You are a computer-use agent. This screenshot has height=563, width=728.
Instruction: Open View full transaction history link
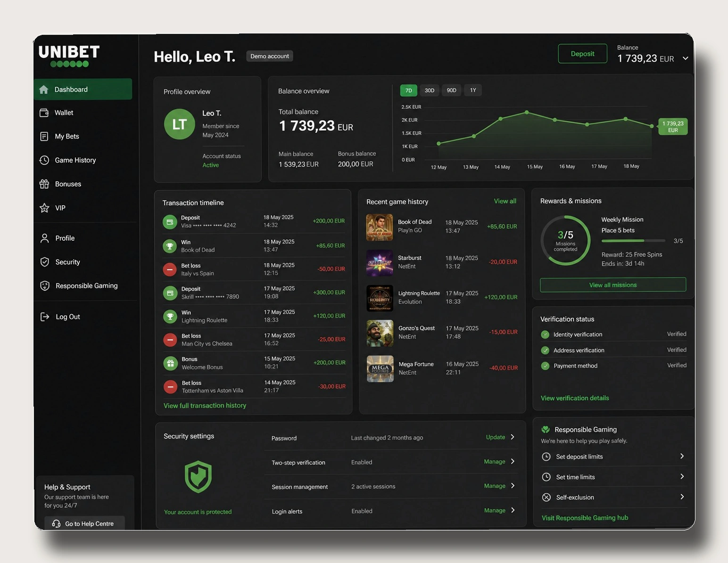[205, 406]
